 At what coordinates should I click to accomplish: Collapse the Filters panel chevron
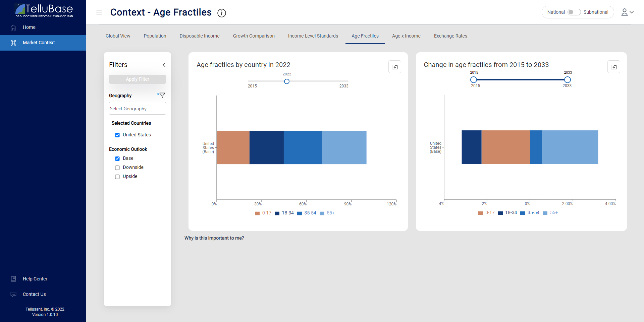(x=164, y=65)
